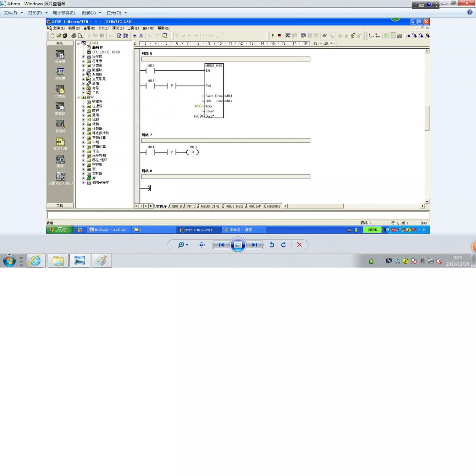Image resolution: width=476 pixels, height=476 pixels.
Task: Click the network 6 comment field
Action: (x=226, y=59)
